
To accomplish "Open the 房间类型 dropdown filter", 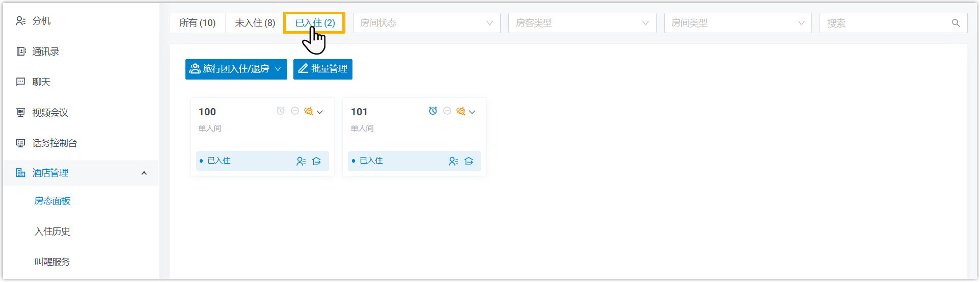I will coord(737,23).
